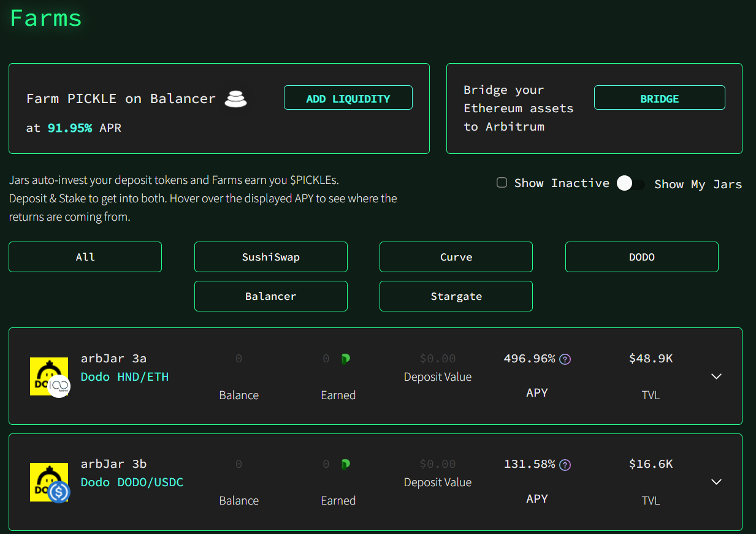Open the Dodo HND/ETH link

[124, 377]
